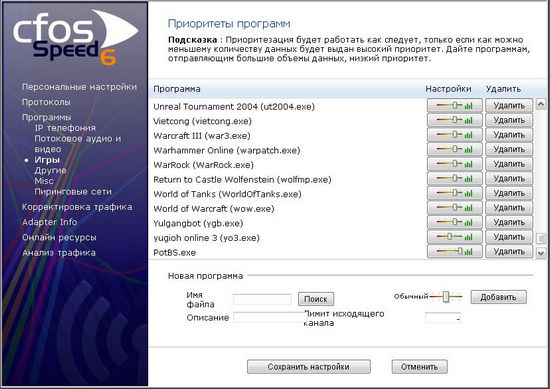
Task: Select Misc category in sidebar
Action: pos(44,181)
